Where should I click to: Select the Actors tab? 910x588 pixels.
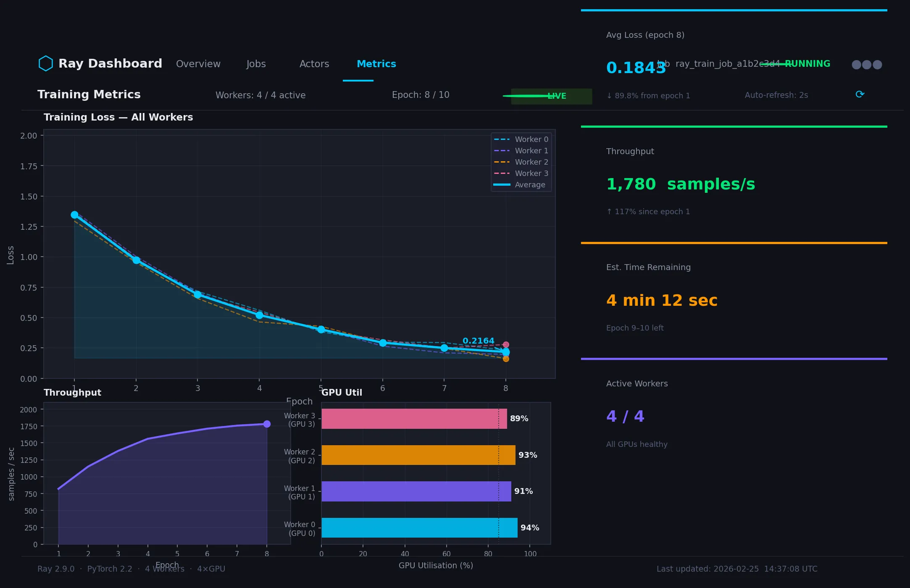pos(314,64)
